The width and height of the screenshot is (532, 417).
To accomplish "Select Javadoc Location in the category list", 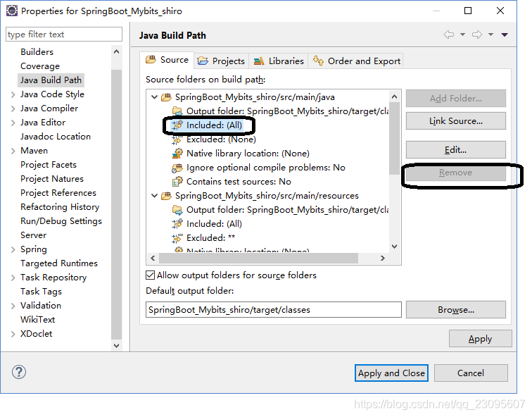I will tap(56, 137).
